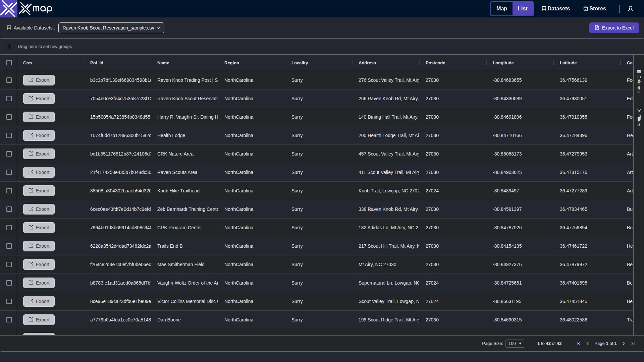
Task: Toggle the select-all header checkbox
Action: tap(9, 63)
